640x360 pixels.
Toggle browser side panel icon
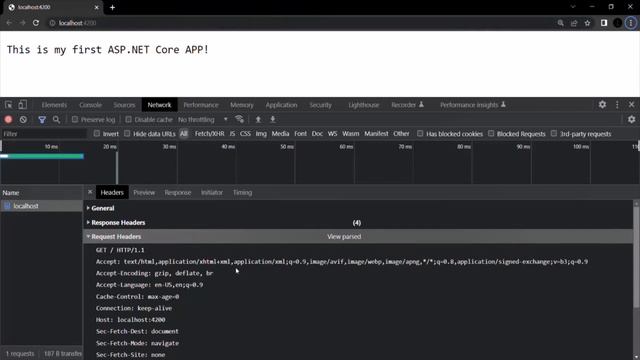click(x=604, y=23)
